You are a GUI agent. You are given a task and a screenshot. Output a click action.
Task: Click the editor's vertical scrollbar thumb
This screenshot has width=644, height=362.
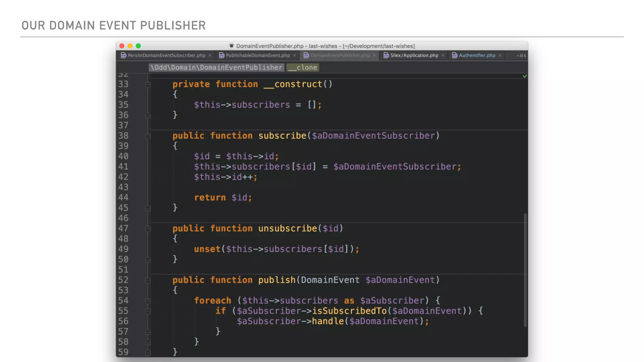[x=525, y=270]
